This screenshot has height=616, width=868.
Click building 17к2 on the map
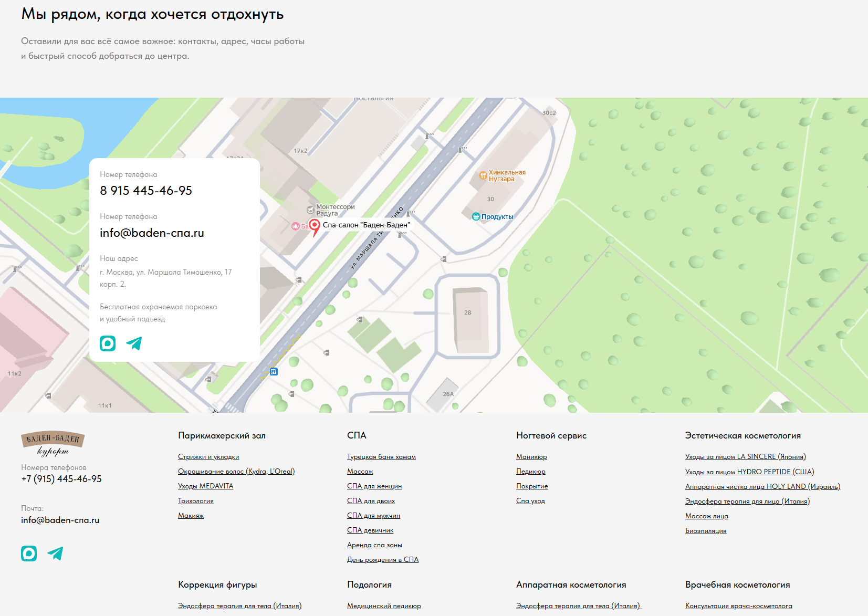[301, 151]
